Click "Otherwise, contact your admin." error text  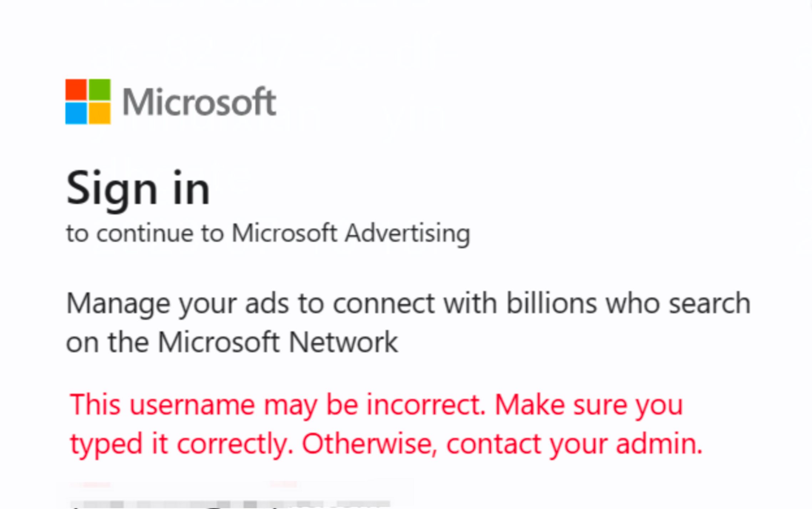(x=502, y=444)
